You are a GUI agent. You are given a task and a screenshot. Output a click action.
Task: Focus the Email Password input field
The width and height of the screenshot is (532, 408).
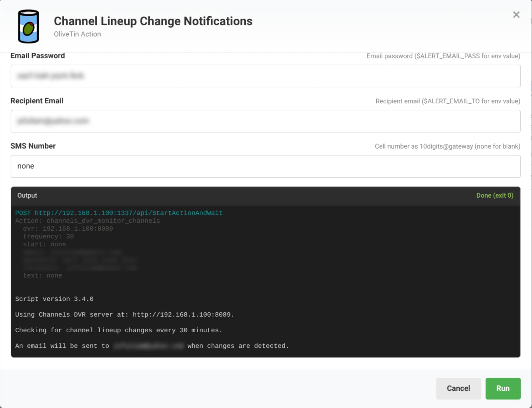pos(265,76)
